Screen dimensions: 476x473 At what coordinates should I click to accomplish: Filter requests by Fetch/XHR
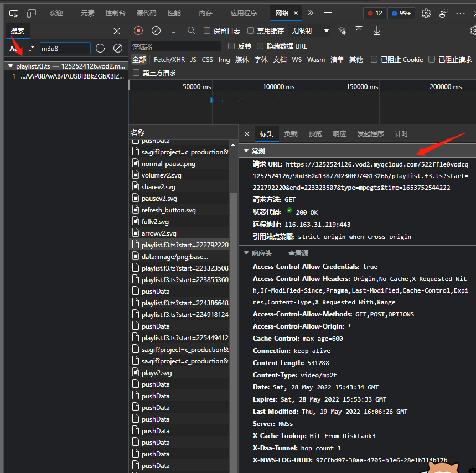tap(169, 60)
